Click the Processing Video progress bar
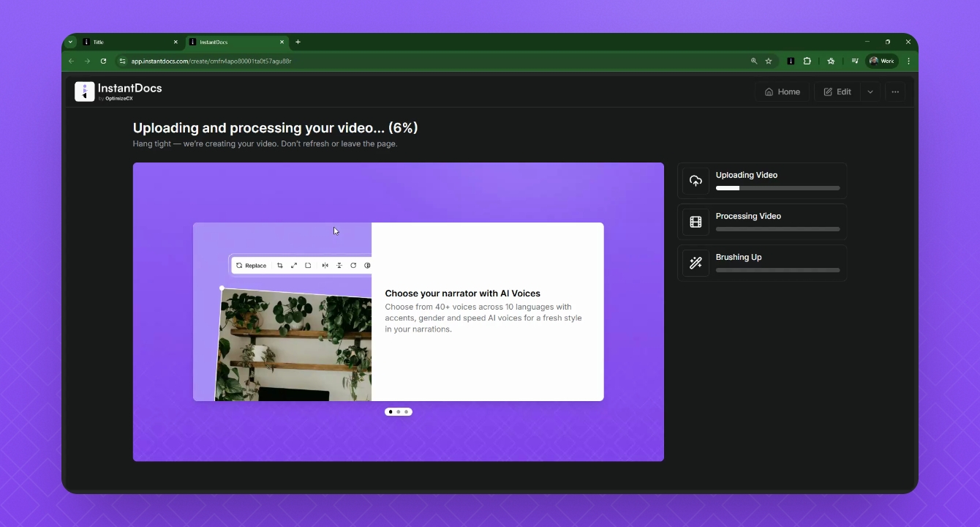The image size is (980, 527). (778, 229)
